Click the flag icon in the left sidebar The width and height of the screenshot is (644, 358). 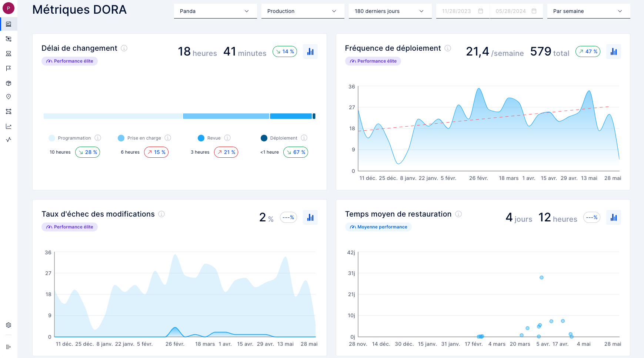(9, 68)
